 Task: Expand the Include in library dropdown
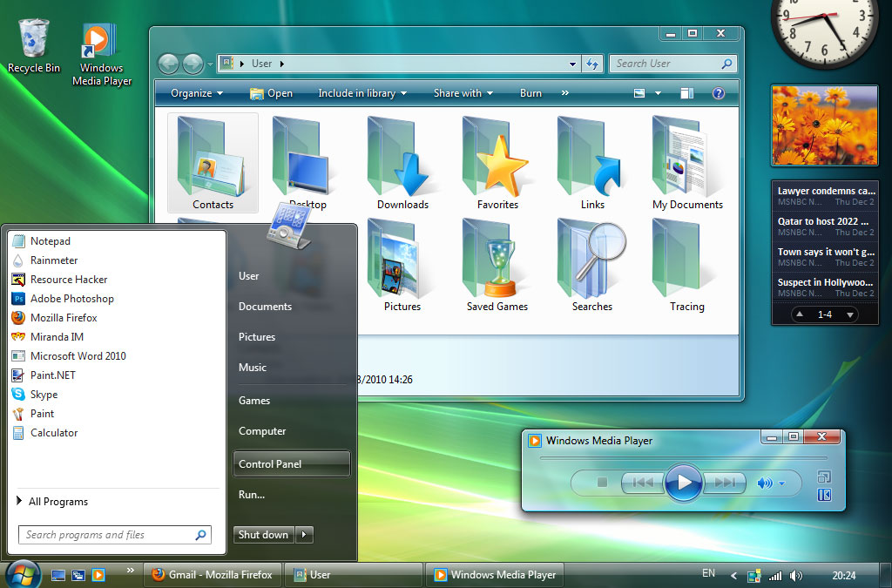coord(362,93)
